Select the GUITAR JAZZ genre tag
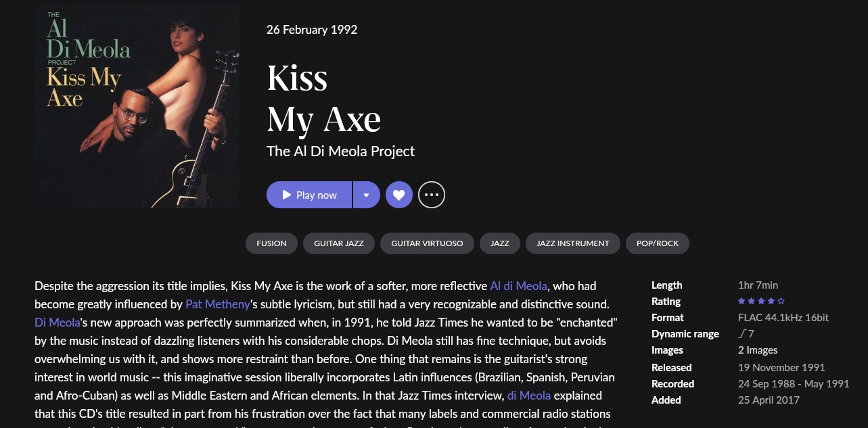This screenshot has height=428, width=868. point(339,243)
